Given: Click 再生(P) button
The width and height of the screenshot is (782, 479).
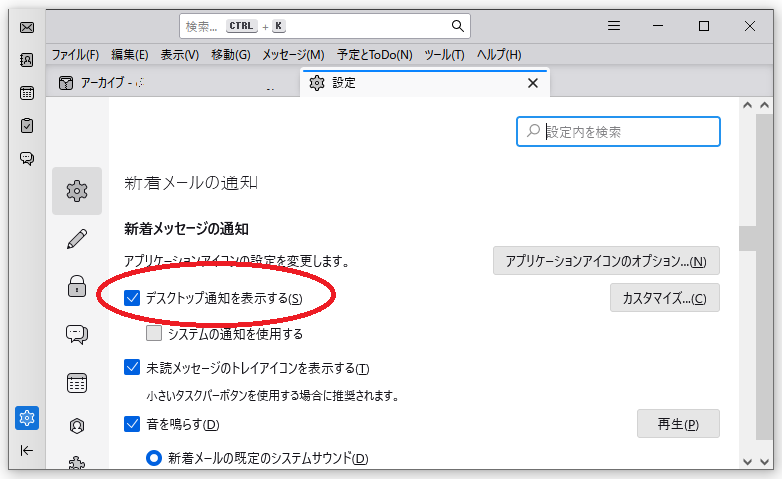Looking at the screenshot, I should click(x=678, y=424).
